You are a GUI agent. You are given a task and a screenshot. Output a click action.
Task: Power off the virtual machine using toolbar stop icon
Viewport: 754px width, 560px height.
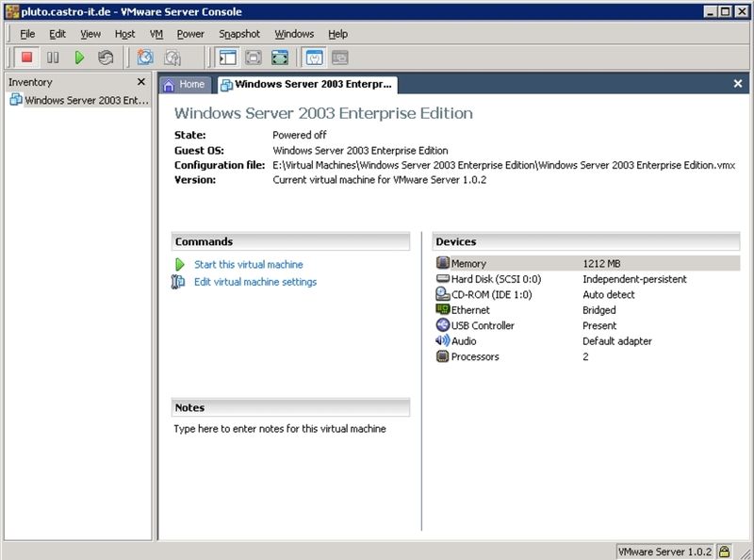(x=26, y=57)
